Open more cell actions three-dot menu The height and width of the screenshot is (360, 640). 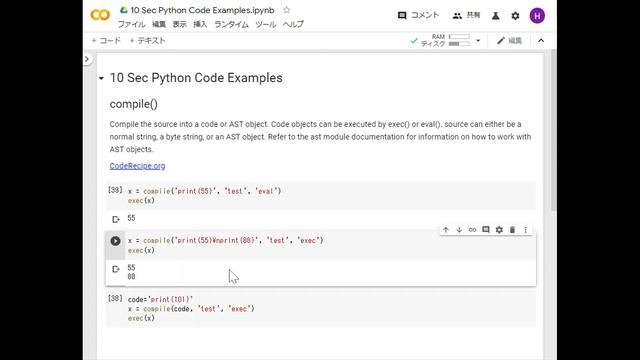[x=525, y=230]
